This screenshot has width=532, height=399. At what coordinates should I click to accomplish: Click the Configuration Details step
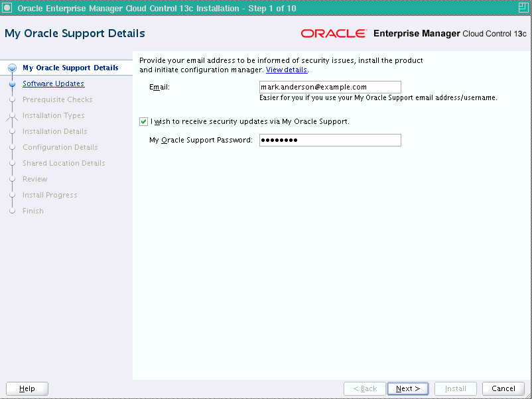(60, 147)
